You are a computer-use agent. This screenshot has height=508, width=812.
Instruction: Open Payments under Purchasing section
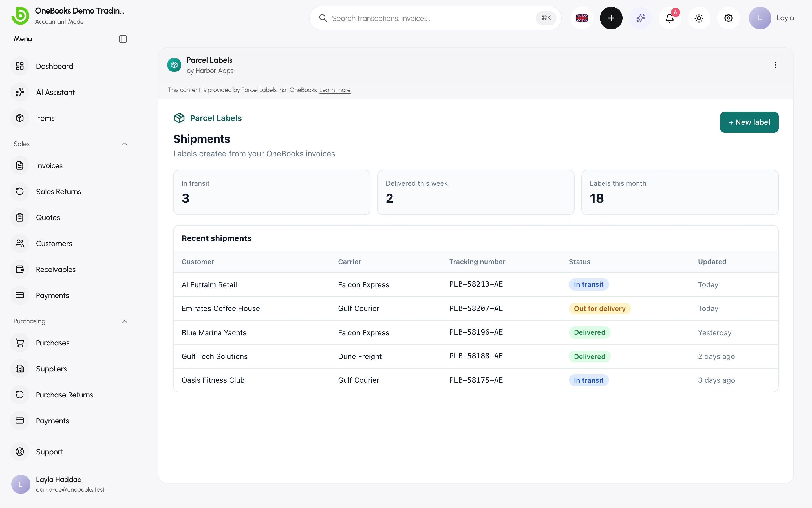point(52,421)
